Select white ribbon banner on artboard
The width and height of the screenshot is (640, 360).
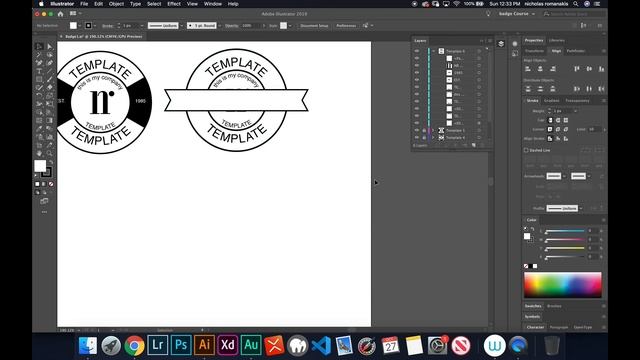pyautogui.click(x=236, y=100)
